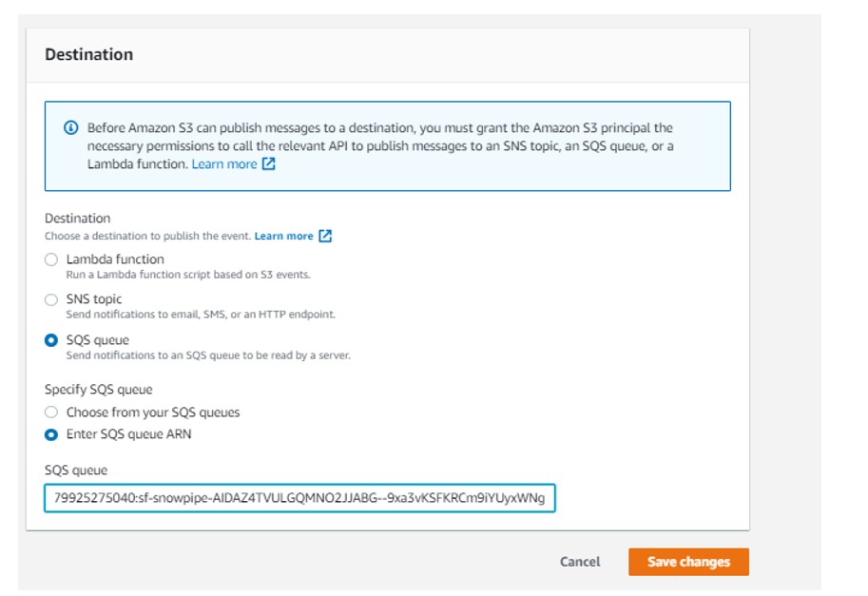Open Learn more link in permissions notice

(x=224, y=163)
